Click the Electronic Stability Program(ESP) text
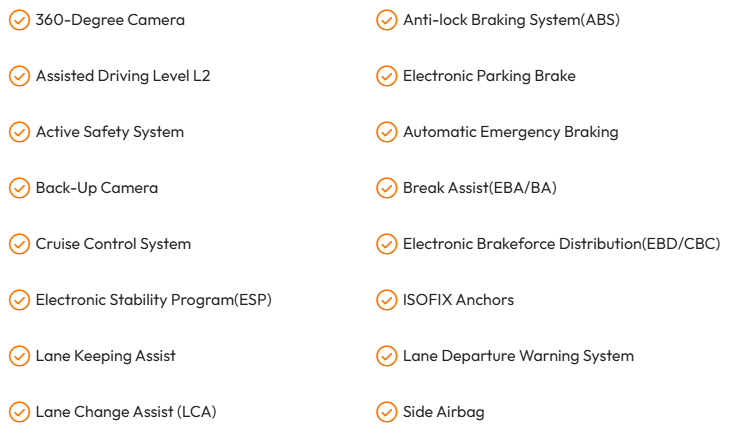737x432 pixels. [x=154, y=300]
